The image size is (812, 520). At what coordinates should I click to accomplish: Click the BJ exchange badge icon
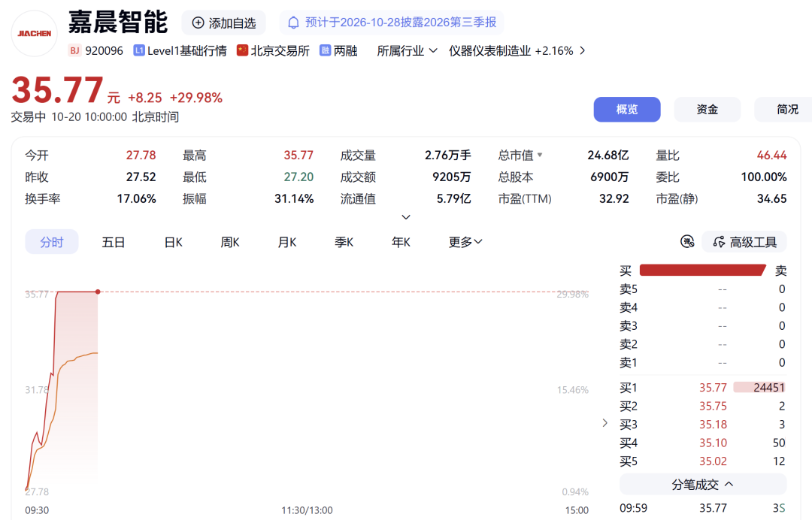coord(74,50)
